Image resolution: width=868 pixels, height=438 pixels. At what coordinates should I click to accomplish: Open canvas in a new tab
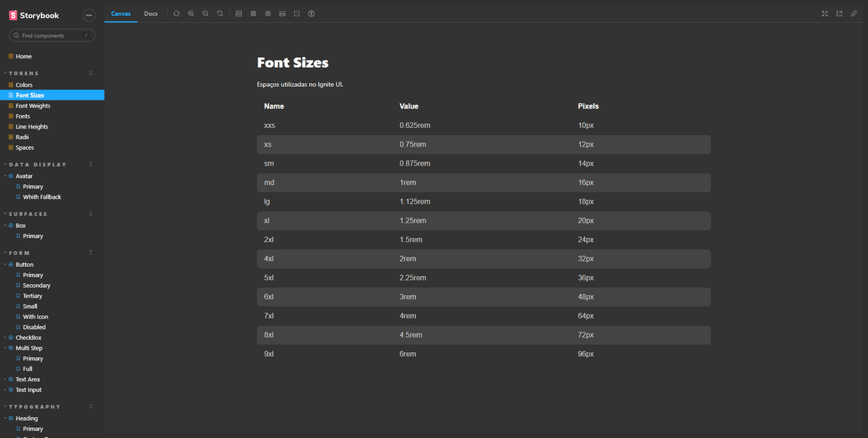click(839, 14)
